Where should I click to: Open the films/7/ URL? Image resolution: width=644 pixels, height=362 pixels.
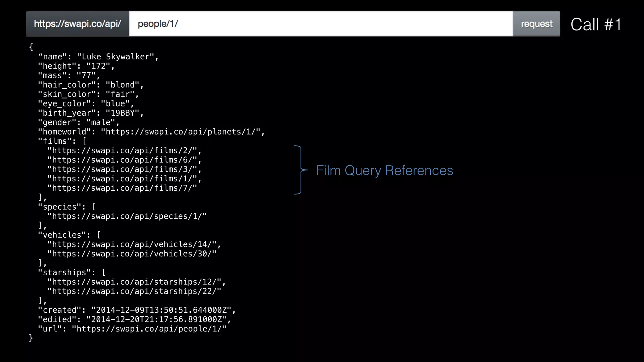pos(122,189)
